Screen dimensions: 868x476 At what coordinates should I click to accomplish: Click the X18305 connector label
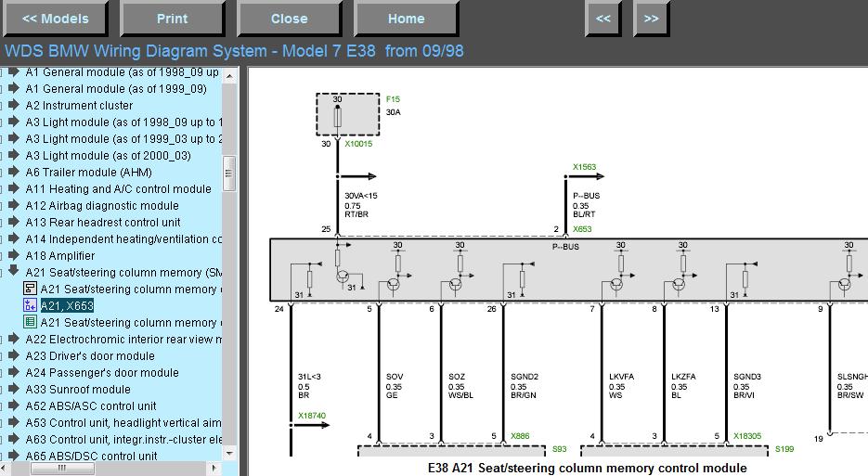click(x=747, y=436)
